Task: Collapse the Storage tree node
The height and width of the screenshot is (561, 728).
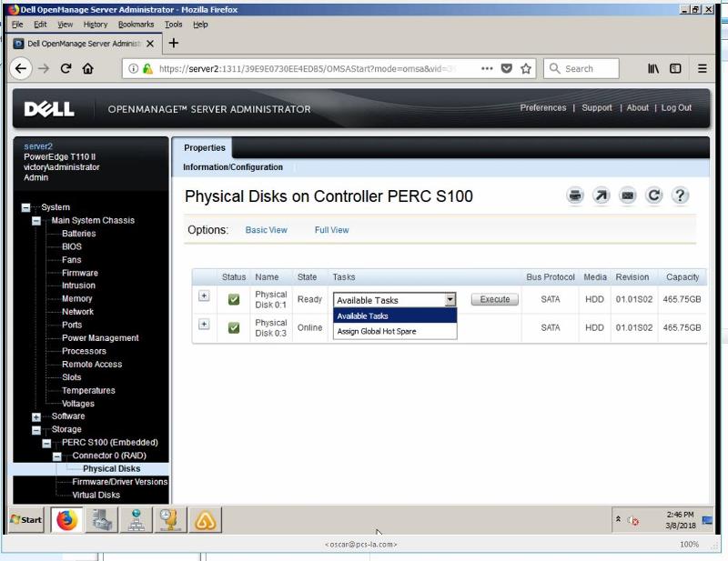Action: click(x=36, y=430)
